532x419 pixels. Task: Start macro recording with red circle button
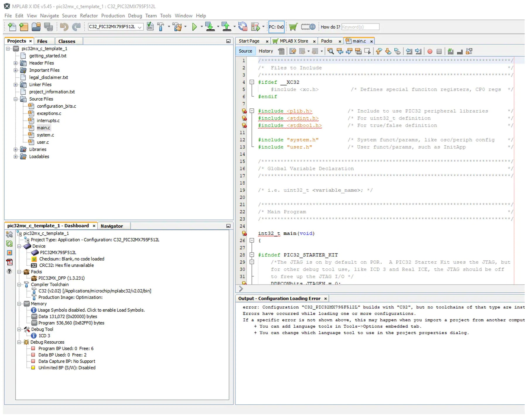[430, 51]
